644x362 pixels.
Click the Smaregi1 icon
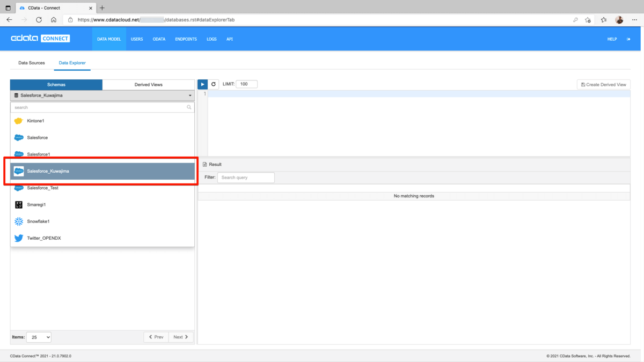tap(19, 205)
